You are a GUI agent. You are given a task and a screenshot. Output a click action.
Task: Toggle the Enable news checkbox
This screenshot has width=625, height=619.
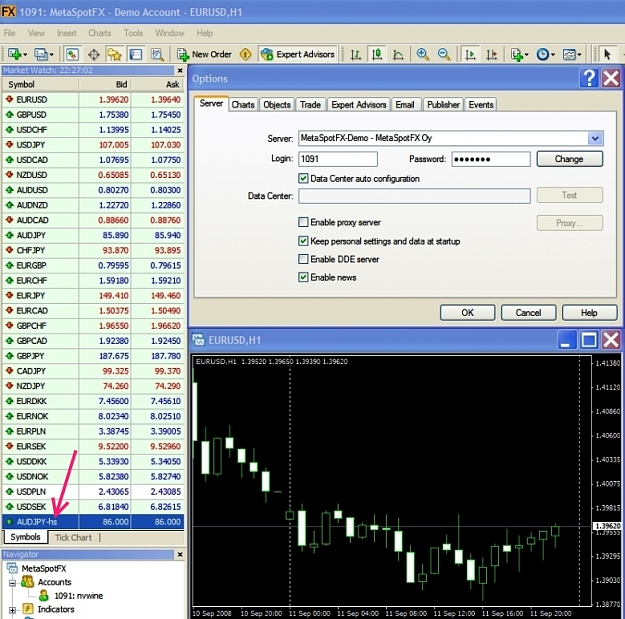pos(303,277)
